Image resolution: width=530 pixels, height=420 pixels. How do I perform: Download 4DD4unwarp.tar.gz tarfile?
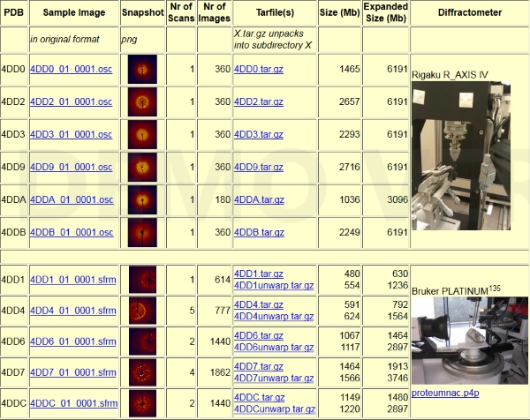(x=274, y=317)
